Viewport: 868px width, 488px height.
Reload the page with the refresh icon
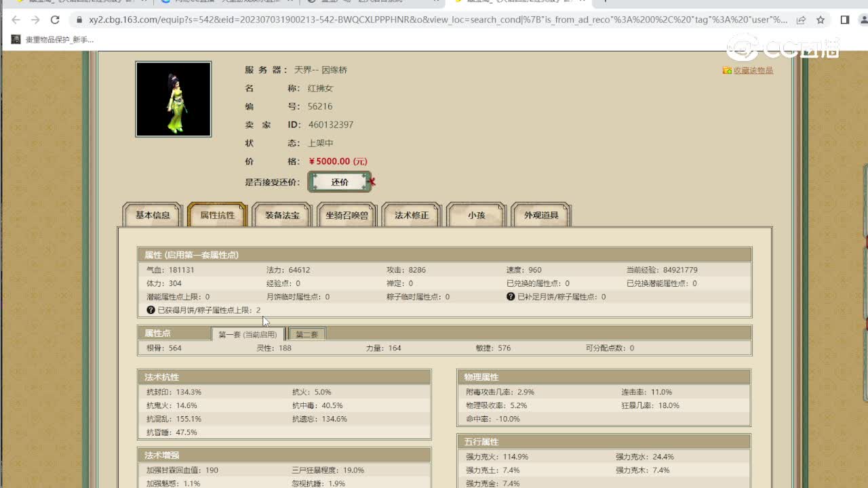56,20
